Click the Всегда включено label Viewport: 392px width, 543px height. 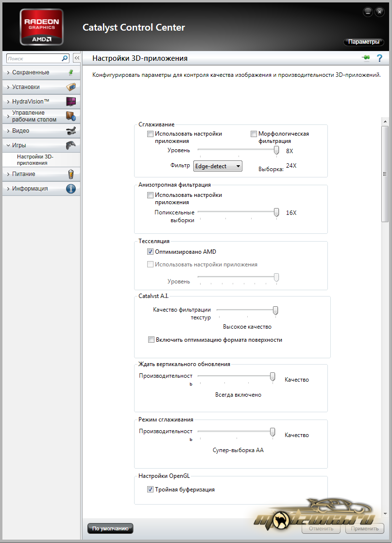(238, 395)
